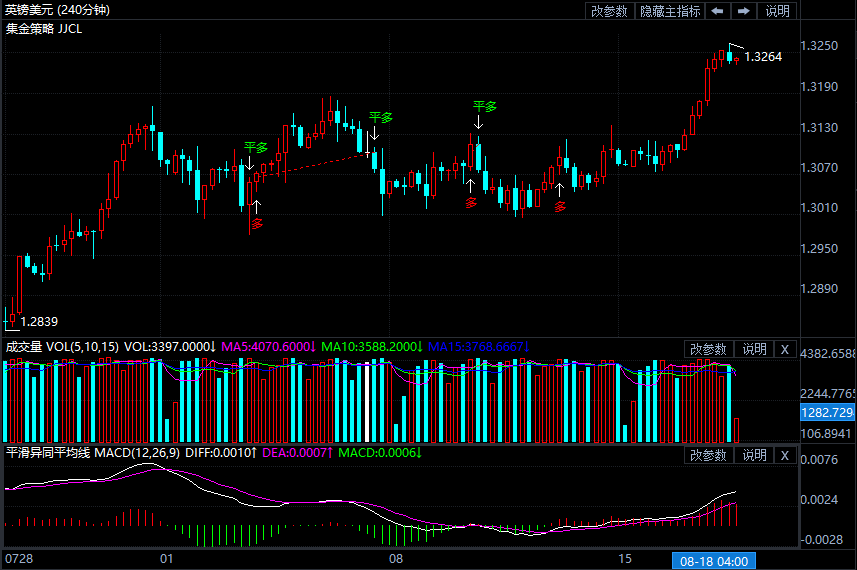Viewport: 857px width, 570px height.
Task: Open 说明 for the main chart
Action: (777, 11)
